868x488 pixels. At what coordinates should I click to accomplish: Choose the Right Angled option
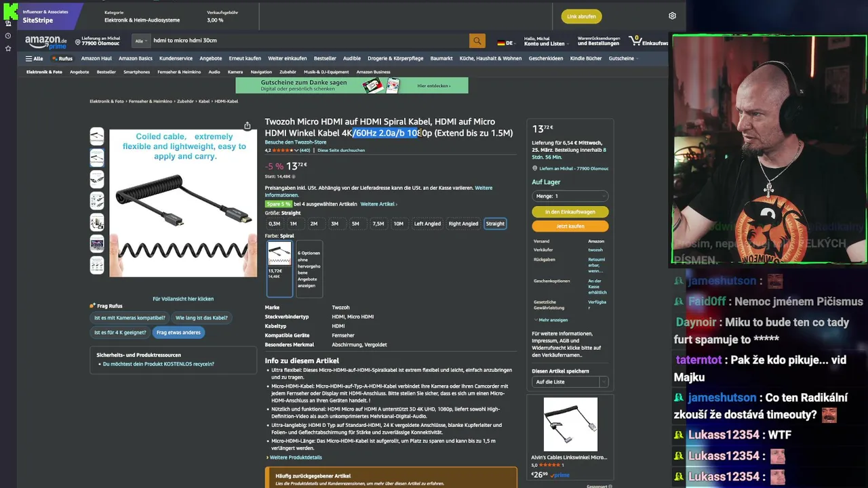[463, 224]
